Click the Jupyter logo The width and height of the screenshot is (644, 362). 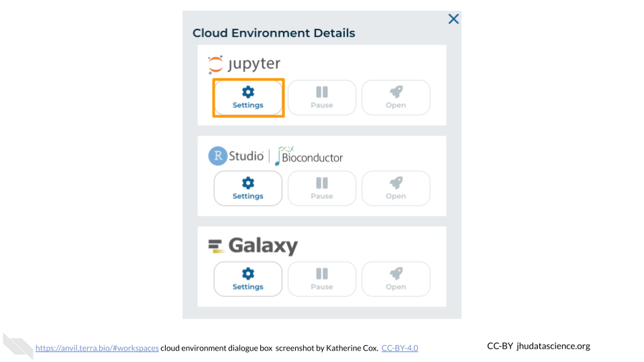244,64
